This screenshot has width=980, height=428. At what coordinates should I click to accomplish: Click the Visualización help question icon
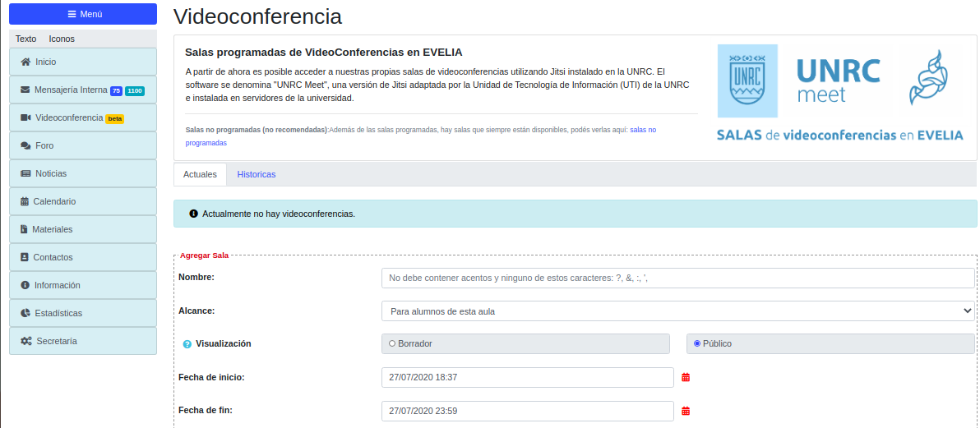[x=187, y=344]
